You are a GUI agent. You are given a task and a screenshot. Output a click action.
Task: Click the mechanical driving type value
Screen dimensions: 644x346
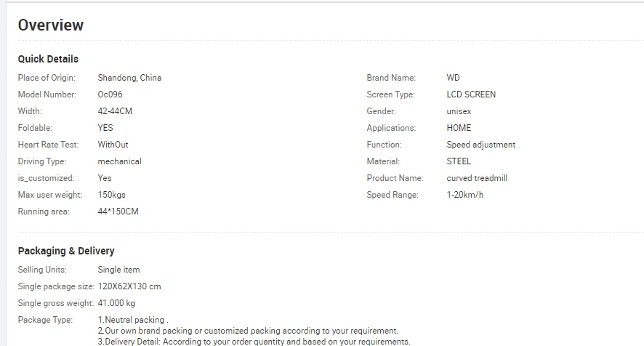point(119,161)
